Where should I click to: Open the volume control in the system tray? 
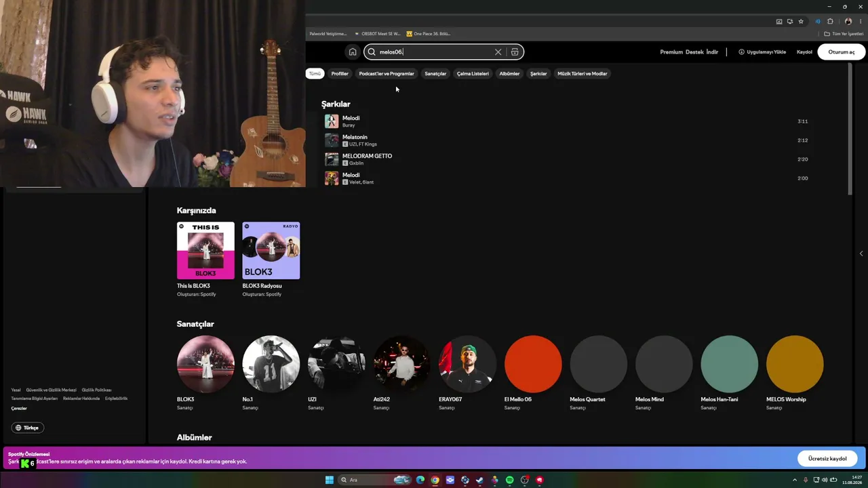click(x=825, y=480)
